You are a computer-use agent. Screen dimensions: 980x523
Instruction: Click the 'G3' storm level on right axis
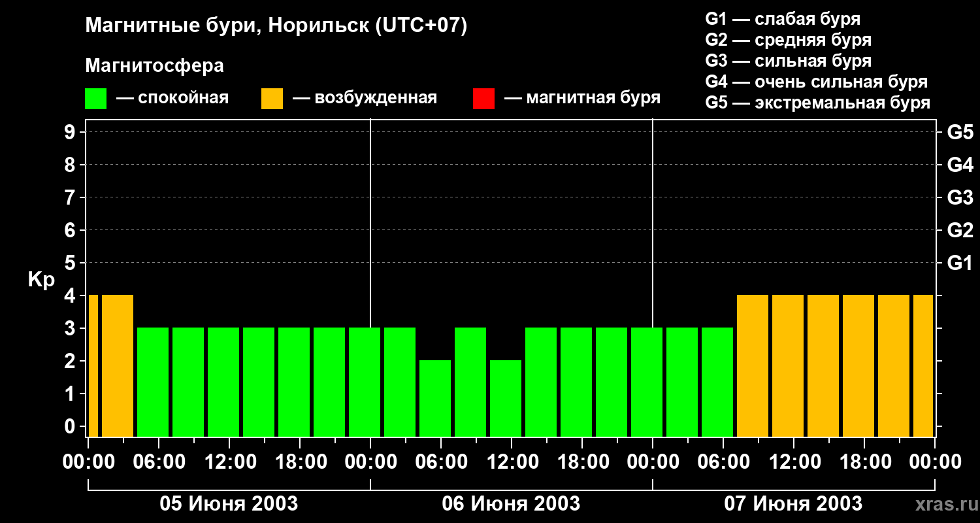click(x=960, y=197)
